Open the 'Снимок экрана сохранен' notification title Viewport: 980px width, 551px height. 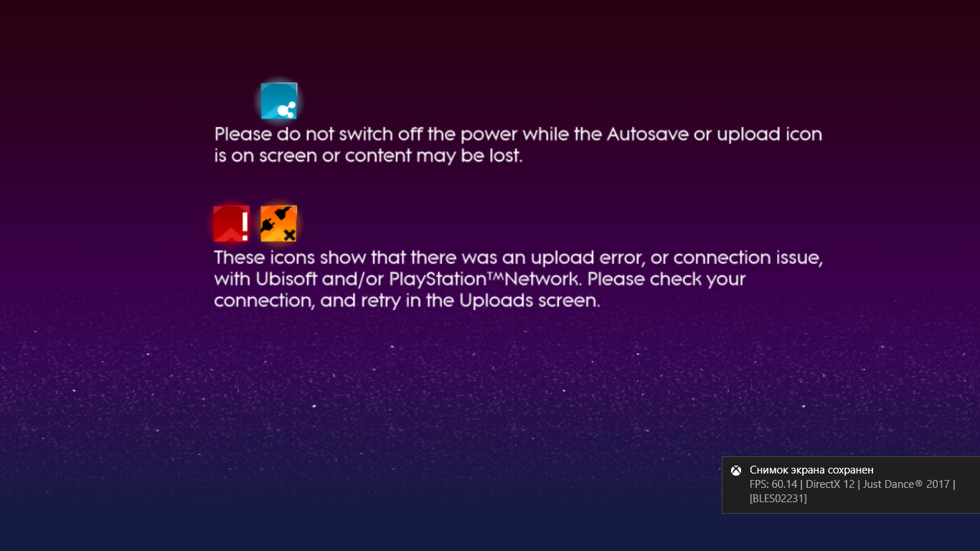pyautogui.click(x=811, y=470)
